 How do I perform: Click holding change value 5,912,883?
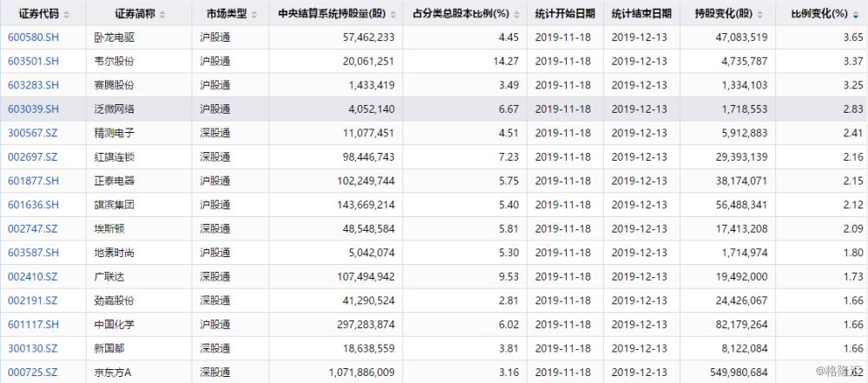tap(744, 133)
